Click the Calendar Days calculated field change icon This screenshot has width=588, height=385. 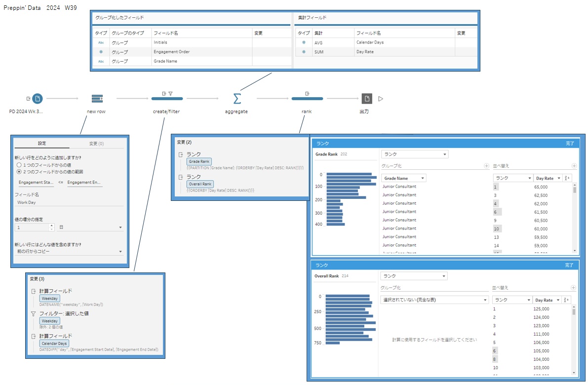pyautogui.click(x=34, y=336)
